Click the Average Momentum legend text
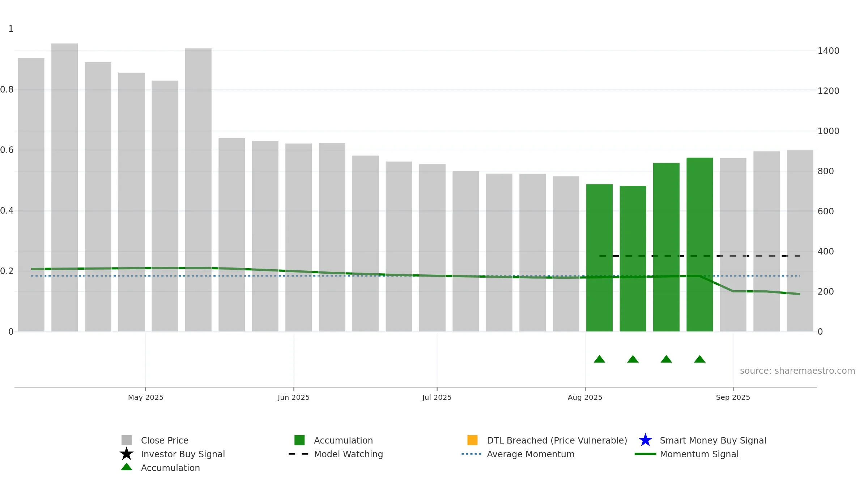This screenshot has height=488, width=868. coord(531,454)
